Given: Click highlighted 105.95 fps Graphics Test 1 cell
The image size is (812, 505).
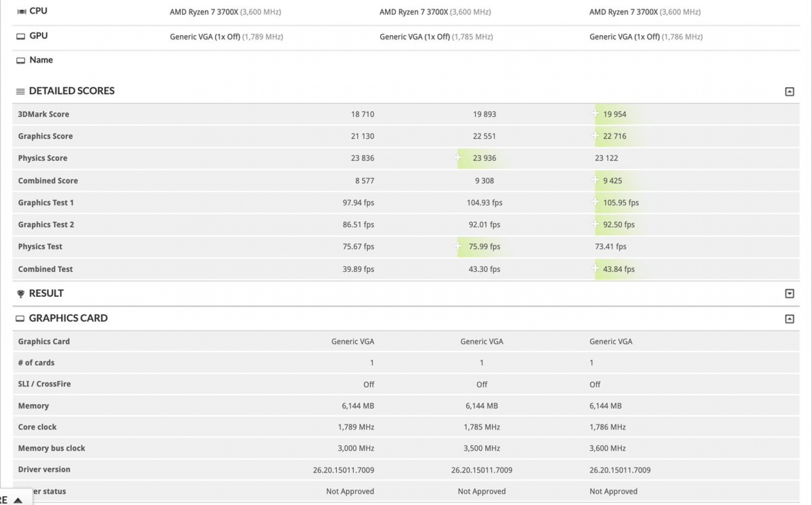Looking at the screenshot, I should click(621, 202).
